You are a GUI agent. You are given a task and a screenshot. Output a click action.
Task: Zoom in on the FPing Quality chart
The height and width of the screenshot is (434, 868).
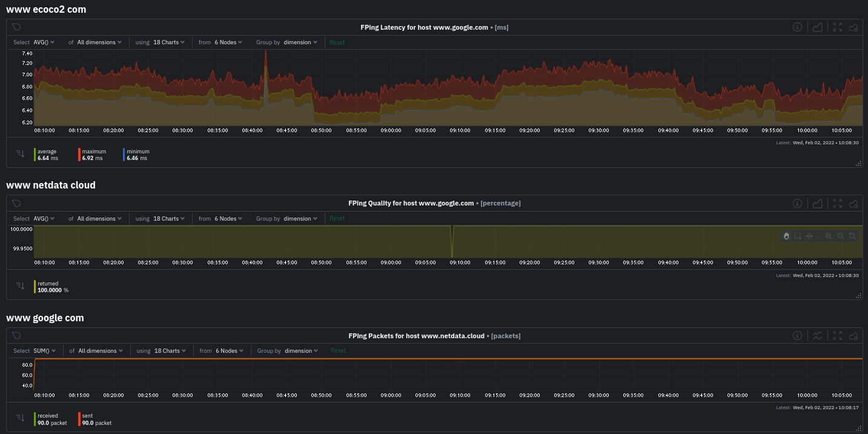pos(829,236)
